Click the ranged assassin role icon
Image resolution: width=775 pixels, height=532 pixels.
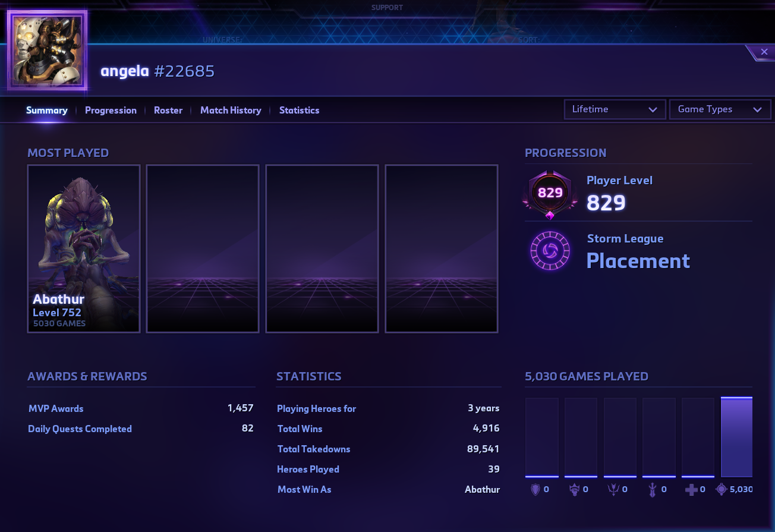click(613, 490)
